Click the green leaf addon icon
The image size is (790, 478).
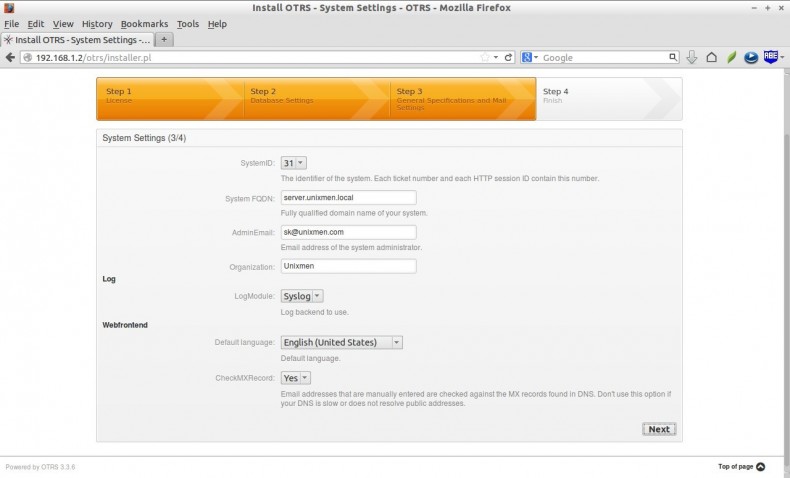coord(731,57)
